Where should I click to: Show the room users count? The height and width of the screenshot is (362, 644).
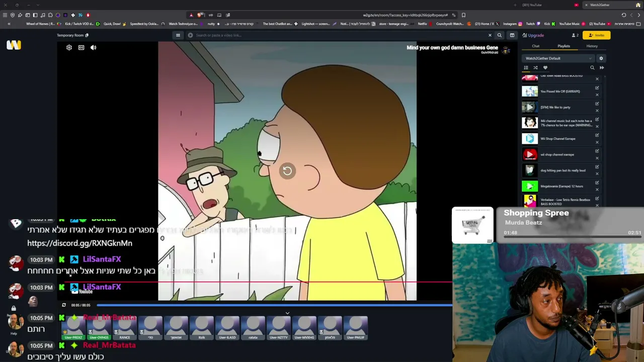point(575,35)
